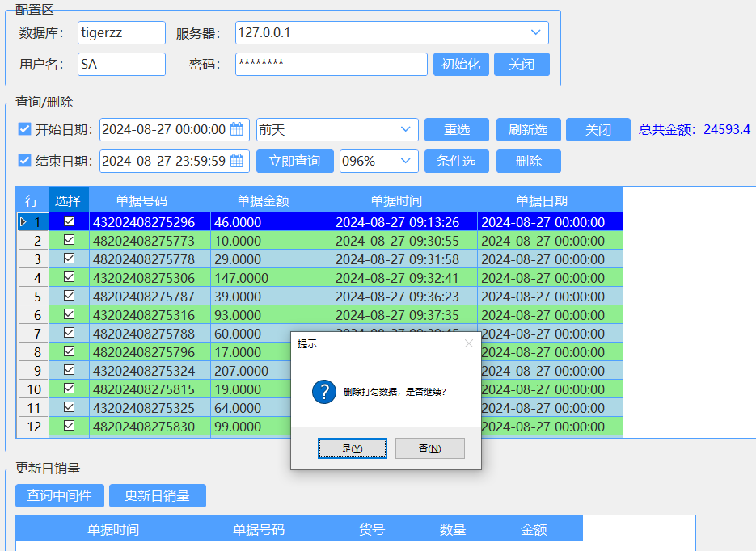Click the 初始化 button
The image size is (756, 551).
pos(461,64)
